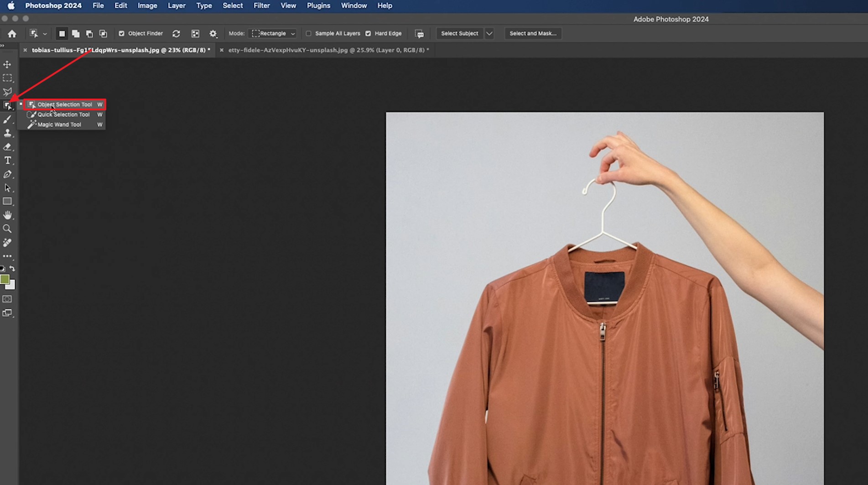Open the Edit menu
The image size is (868, 485).
(x=120, y=5)
